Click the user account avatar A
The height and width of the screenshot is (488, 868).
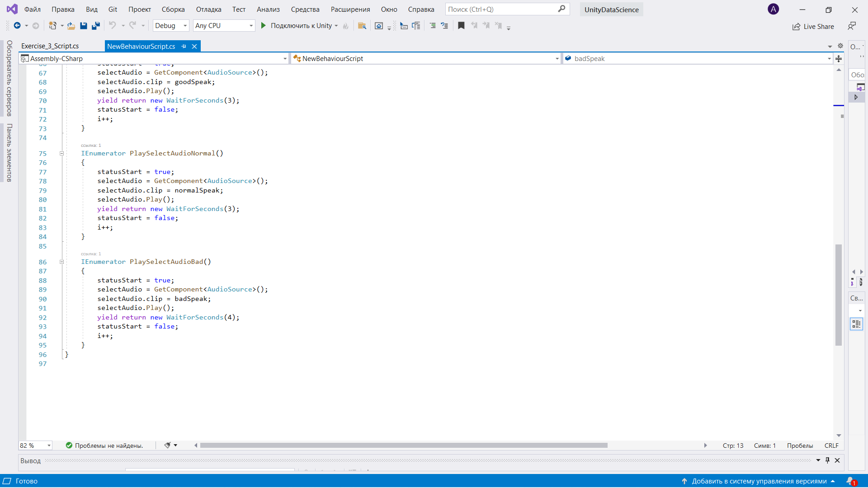click(x=774, y=9)
